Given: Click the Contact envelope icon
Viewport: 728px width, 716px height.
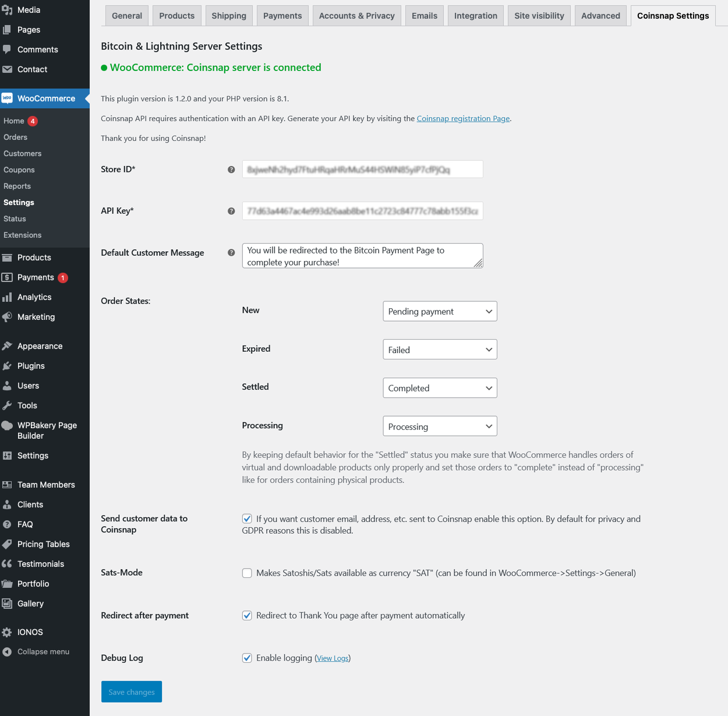Looking at the screenshot, I should (x=7, y=69).
